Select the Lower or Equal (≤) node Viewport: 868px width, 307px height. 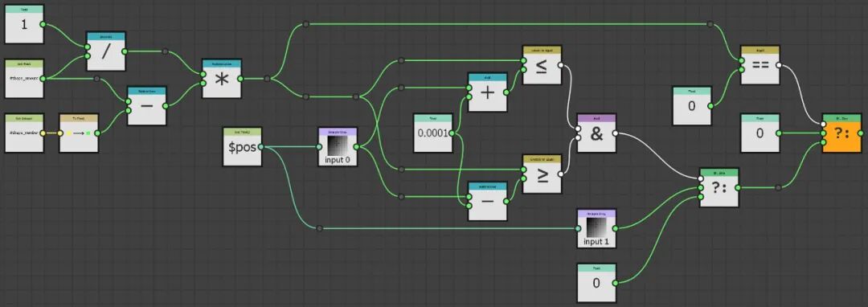(x=542, y=65)
